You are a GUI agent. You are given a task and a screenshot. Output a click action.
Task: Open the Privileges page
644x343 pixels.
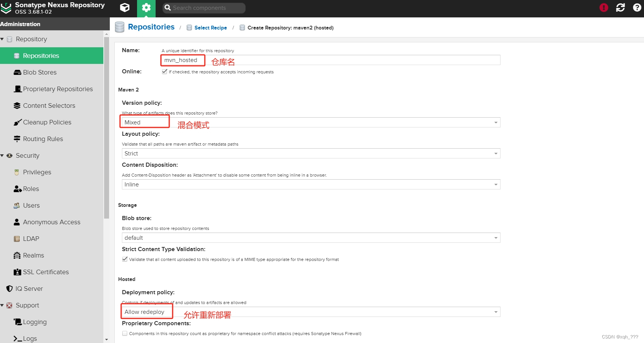point(51,172)
